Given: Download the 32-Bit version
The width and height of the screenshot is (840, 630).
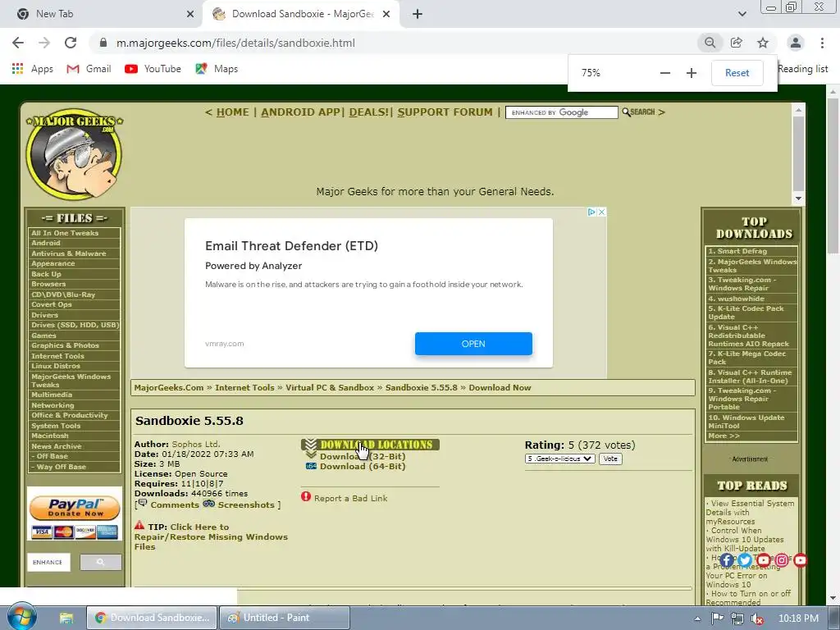Looking at the screenshot, I should (x=363, y=456).
